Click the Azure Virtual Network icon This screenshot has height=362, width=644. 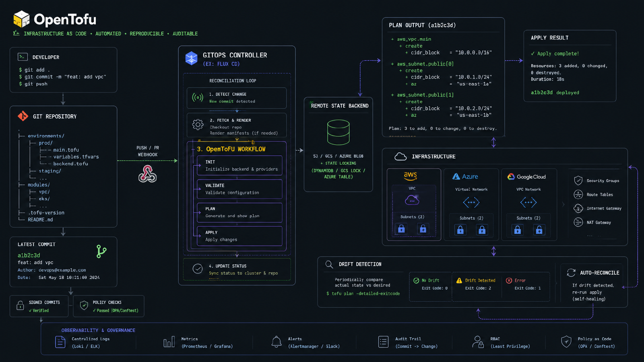point(471,202)
